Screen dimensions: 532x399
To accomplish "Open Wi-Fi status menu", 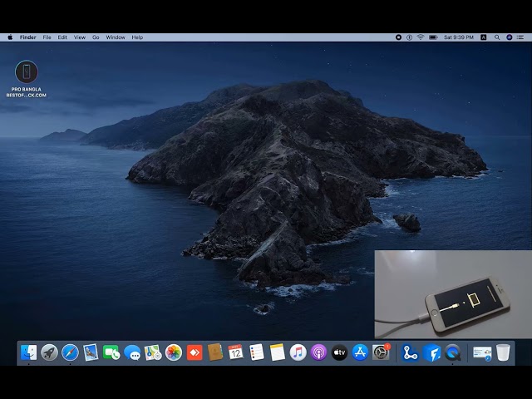I will (421, 37).
